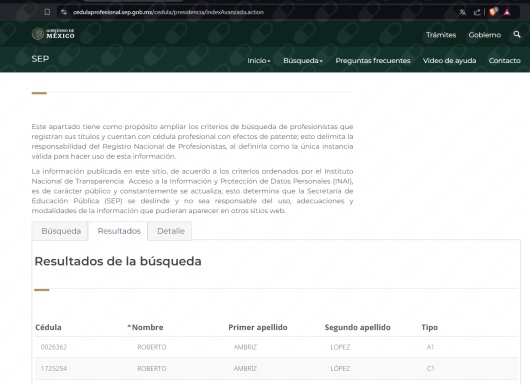Select the Resultados tab
The image size is (530, 385).
[118, 231]
